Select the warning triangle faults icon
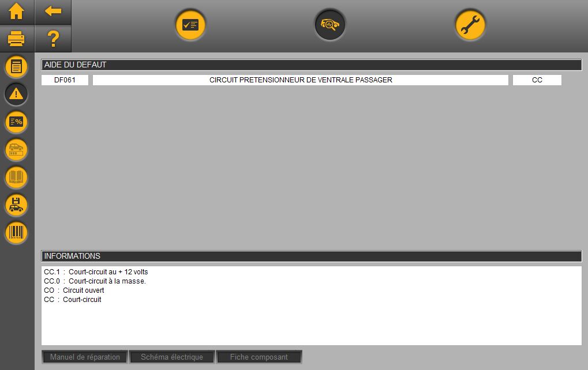Viewport: 588px width, 370px height. click(17, 94)
